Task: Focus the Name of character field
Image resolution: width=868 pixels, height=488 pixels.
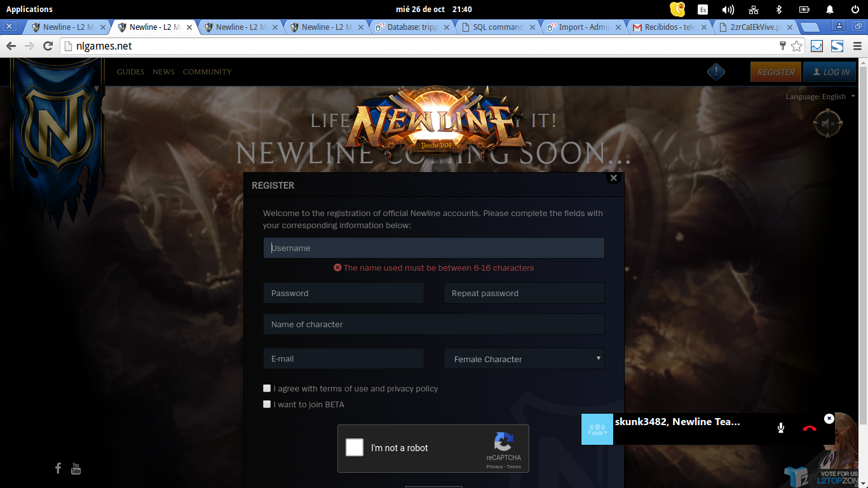Action: coord(434,324)
